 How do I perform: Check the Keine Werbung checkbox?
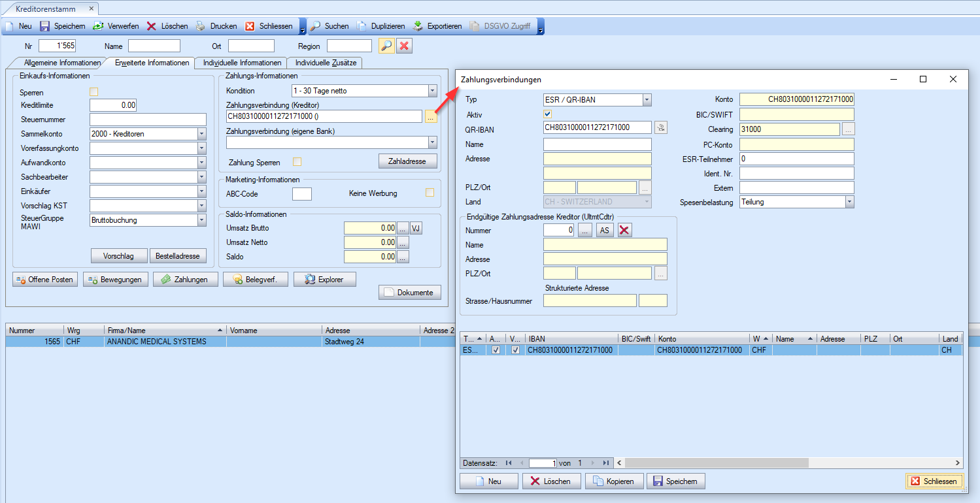click(430, 193)
